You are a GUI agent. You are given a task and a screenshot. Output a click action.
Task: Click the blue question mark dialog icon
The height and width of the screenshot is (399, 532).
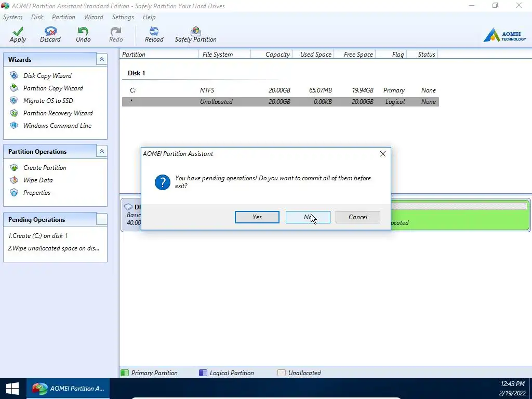click(x=163, y=182)
